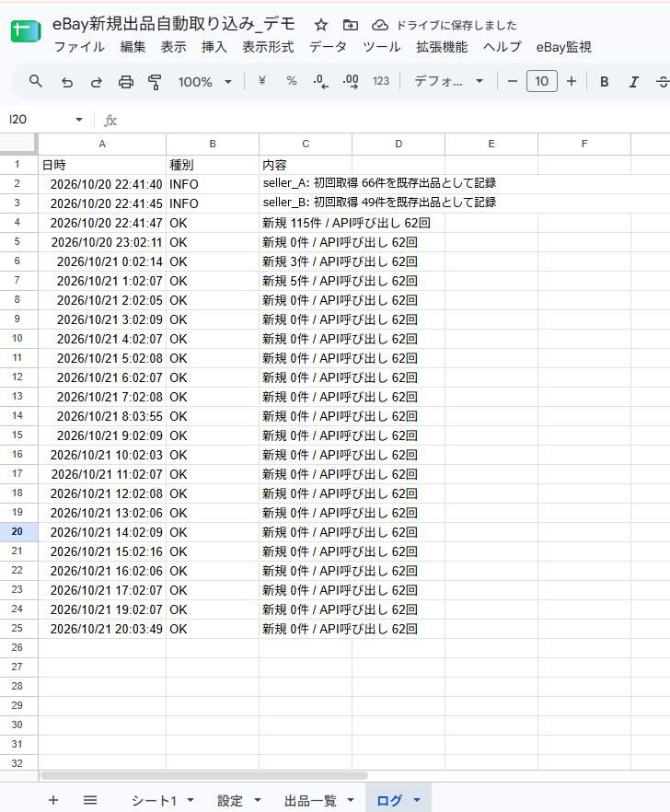This screenshot has height=812, width=670.
Task: Select column C header
Action: tap(306, 144)
